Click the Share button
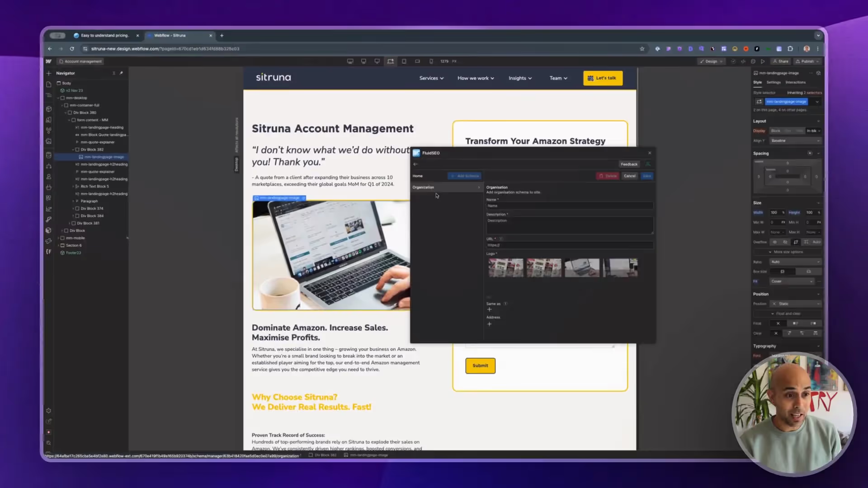The image size is (868, 488). point(781,61)
